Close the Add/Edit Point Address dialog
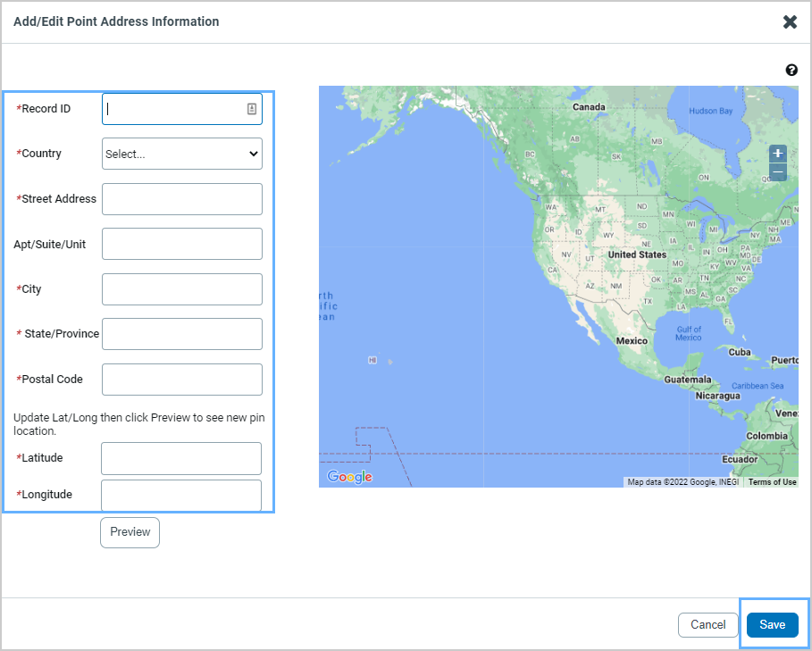812x651 pixels. pos(790,22)
